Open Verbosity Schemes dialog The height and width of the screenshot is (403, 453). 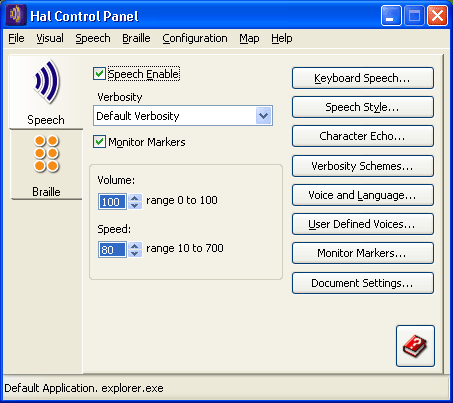pos(363,166)
